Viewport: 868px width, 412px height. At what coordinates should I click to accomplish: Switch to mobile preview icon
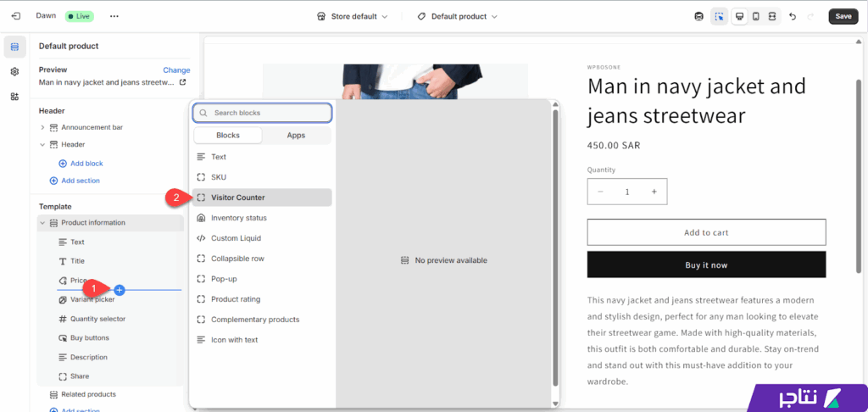click(x=756, y=16)
